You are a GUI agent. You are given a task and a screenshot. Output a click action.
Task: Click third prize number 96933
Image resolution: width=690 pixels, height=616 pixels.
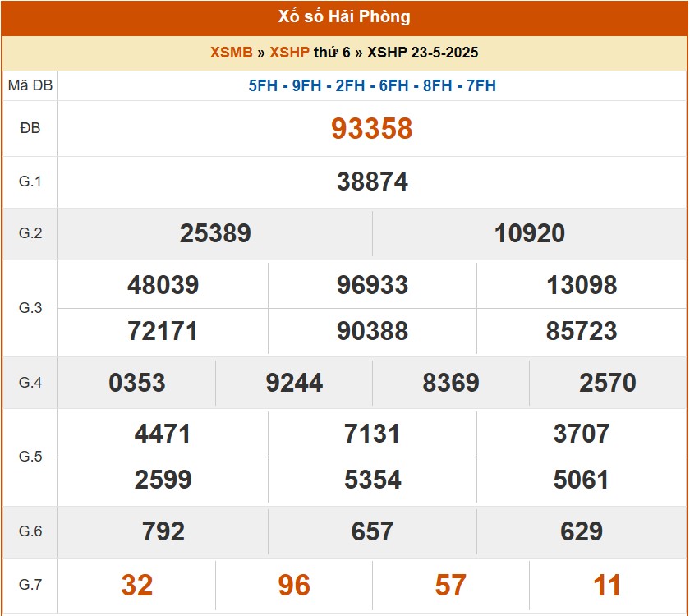[x=372, y=285]
